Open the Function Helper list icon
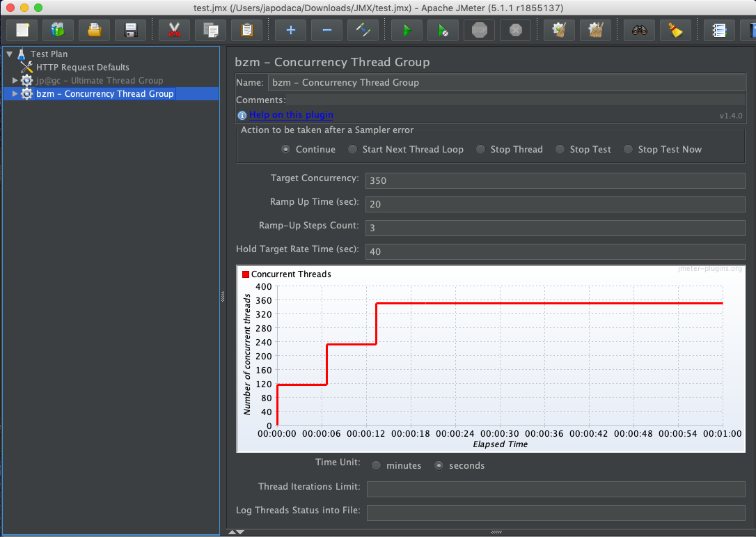Viewport: 756px width, 537px height. pyautogui.click(x=719, y=30)
